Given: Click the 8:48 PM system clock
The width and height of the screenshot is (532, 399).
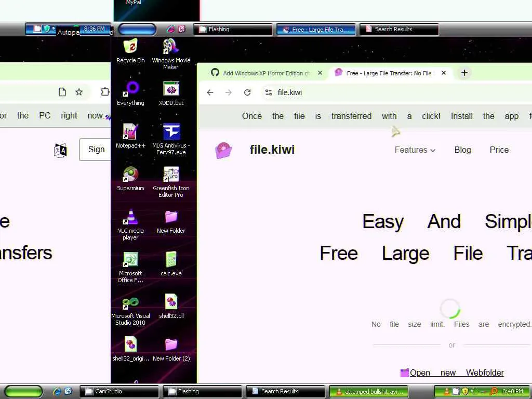Looking at the screenshot, I should point(512,391).
